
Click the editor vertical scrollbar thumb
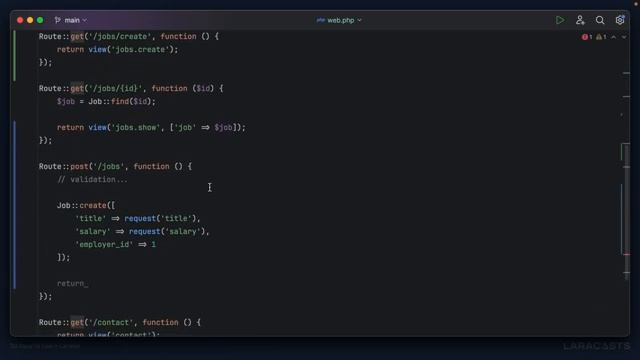point(626,211)
